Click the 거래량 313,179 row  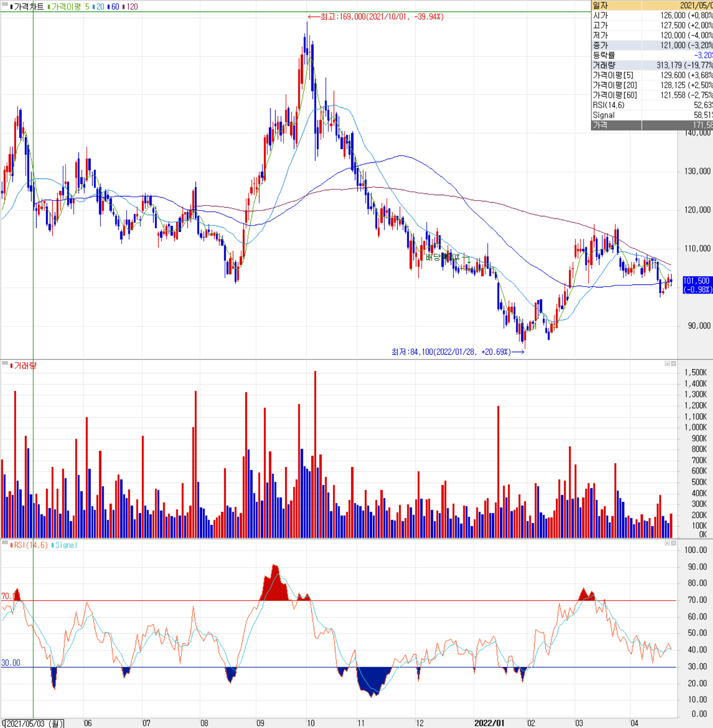point(652,65)
